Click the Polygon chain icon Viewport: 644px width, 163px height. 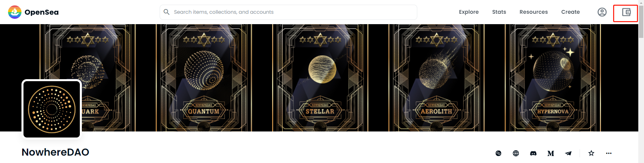498,153
